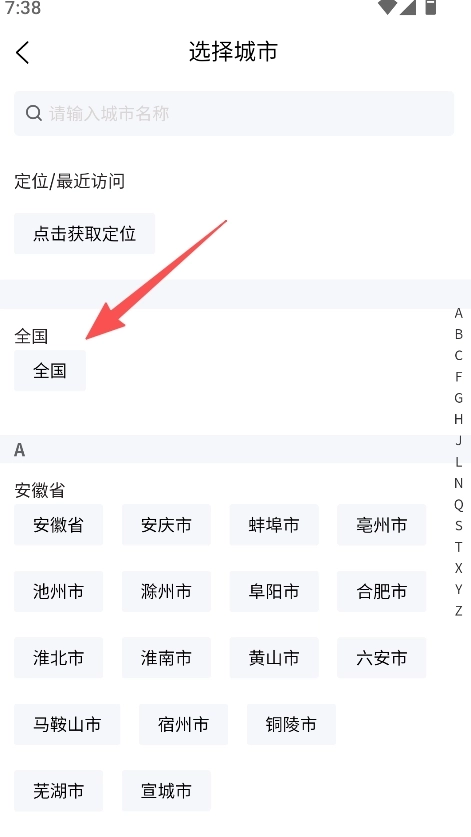Choose 合肥市 city
Image resolution: width=471 pixels, height=837 pixels.
pos(381,591)
